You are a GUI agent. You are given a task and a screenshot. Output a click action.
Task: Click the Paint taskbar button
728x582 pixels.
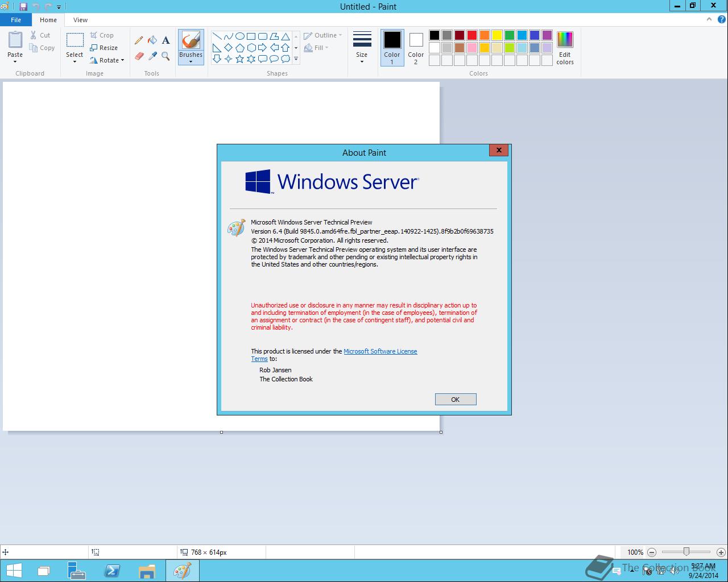click(183, 571)
